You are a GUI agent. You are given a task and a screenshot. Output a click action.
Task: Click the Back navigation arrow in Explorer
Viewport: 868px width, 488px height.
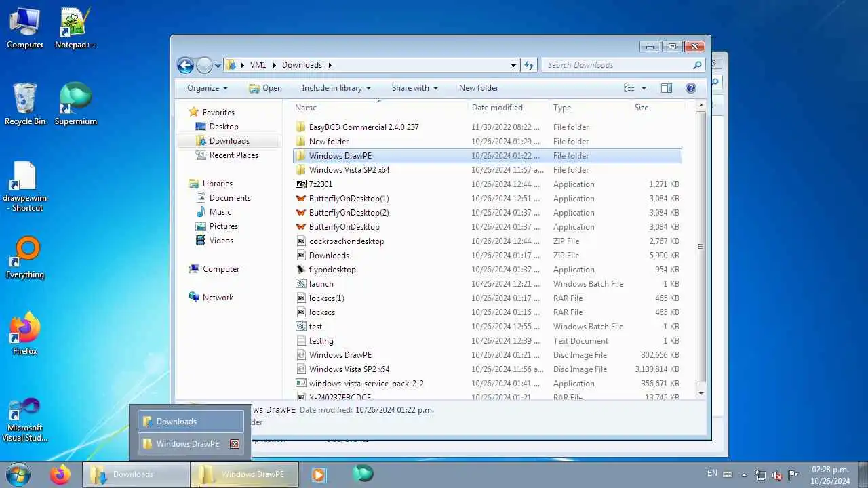pyautogui.click(x=185, y=65)
